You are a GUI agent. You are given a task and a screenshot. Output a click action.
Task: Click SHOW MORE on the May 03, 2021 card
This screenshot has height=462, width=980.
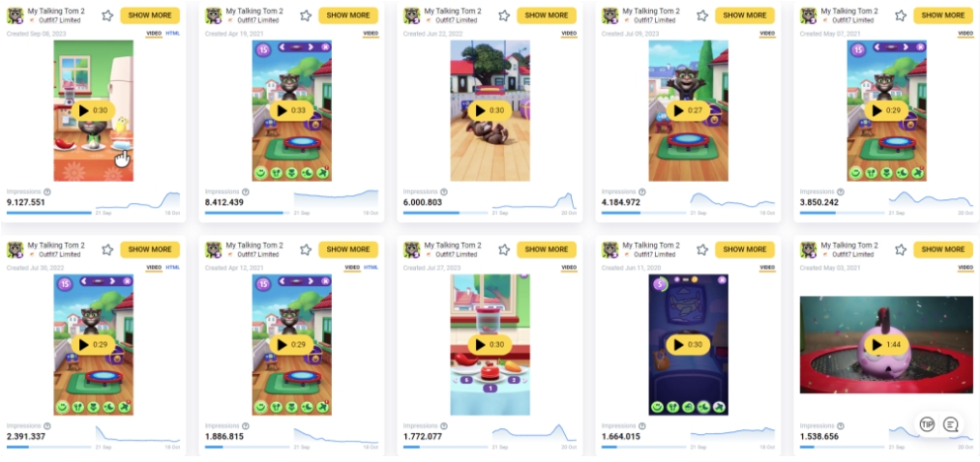click(x=943, y=249)
